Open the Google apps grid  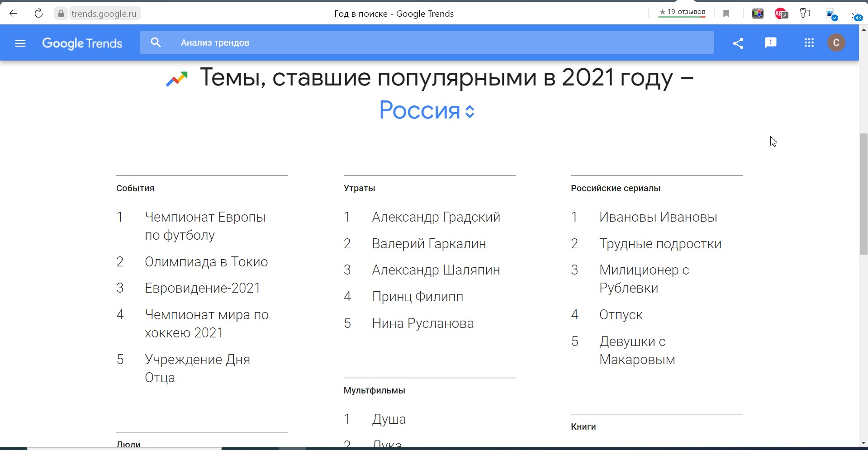[x=809, y=43]
